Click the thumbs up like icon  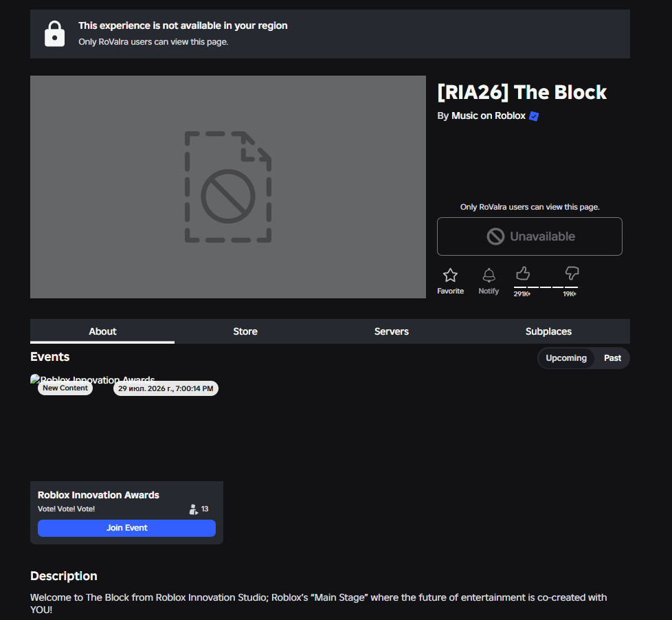(x=523, y=273)
